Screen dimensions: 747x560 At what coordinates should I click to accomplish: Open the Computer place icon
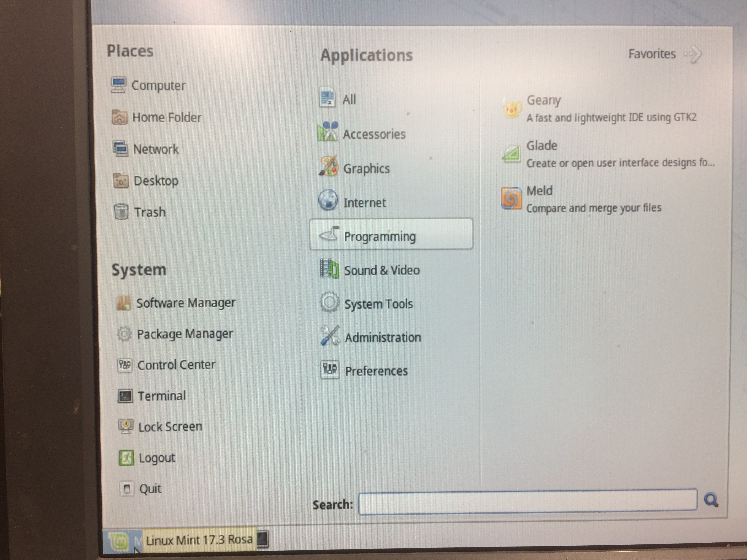point(118,85)
